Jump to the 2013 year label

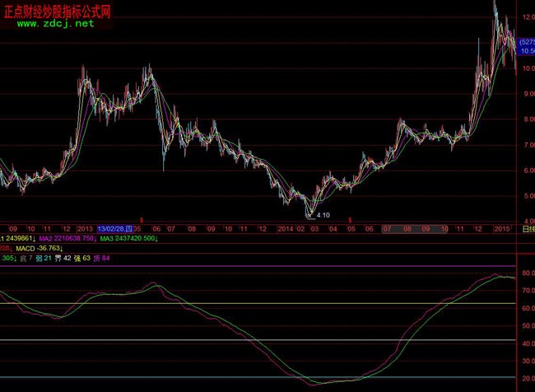[85, 228]
